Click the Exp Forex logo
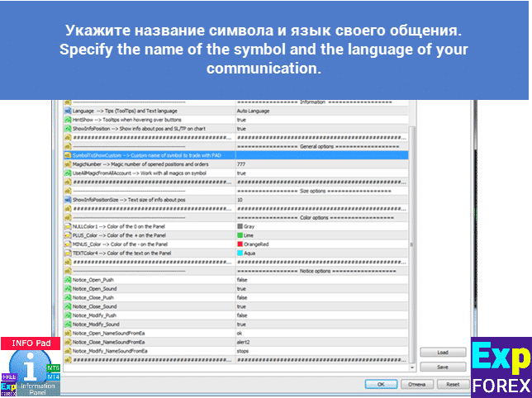The height and width of the screenshot is (398, 532). [x=501, y=367]
